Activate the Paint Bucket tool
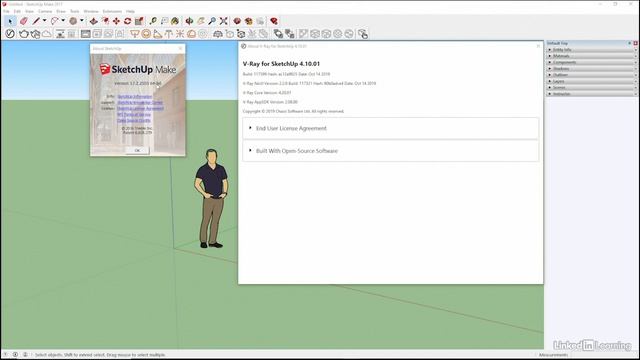 pos(175,21)
